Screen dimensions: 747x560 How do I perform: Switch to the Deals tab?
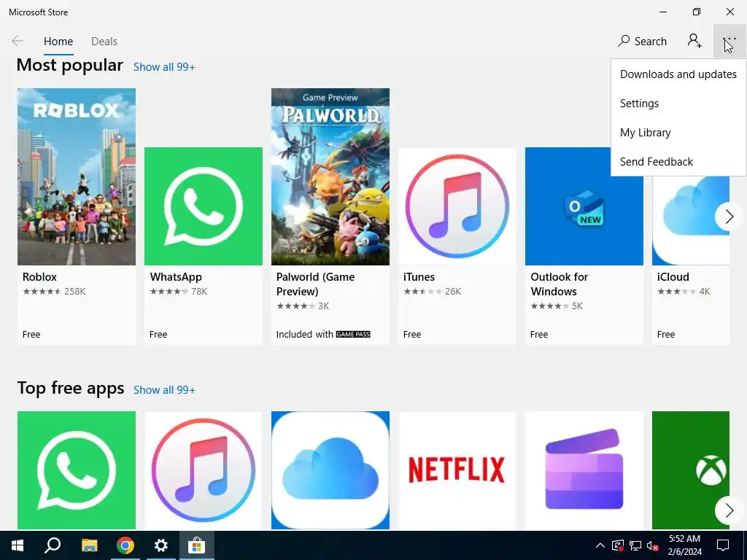[104, 42]
